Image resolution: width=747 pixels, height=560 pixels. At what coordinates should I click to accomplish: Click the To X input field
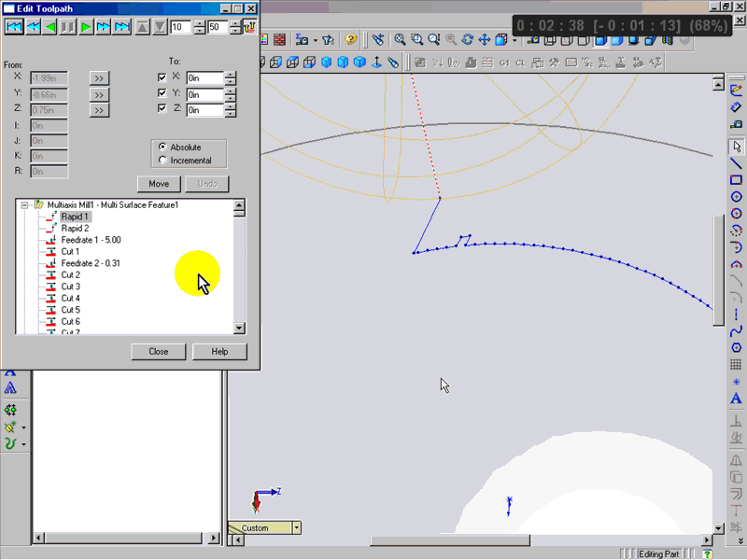pyautogui.click(x=204, y=78)
